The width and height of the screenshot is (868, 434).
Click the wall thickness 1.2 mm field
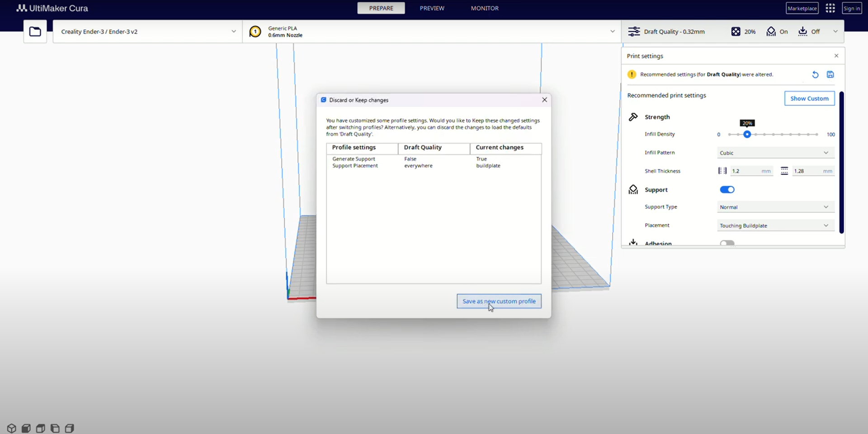[x=751, y=171]
